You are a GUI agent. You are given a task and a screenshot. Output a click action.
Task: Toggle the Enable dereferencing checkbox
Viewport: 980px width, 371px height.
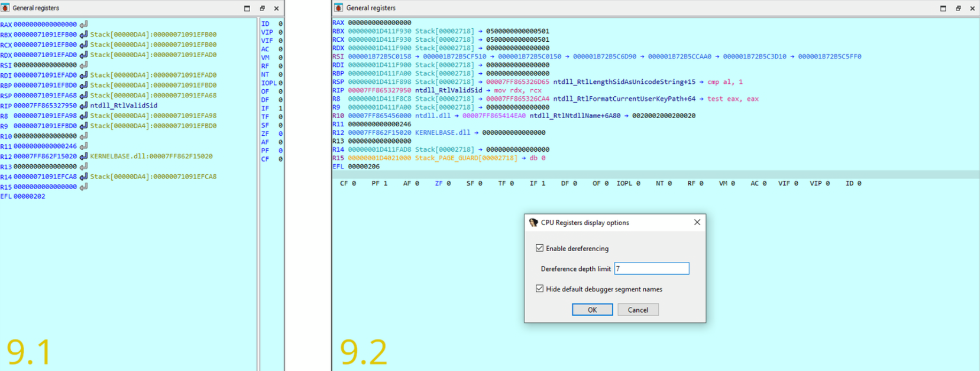(x=539, y=248)
